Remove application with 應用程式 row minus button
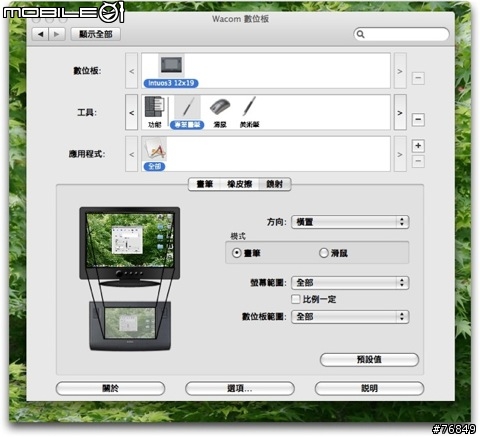480x437 pixels. tap(418, 161)
